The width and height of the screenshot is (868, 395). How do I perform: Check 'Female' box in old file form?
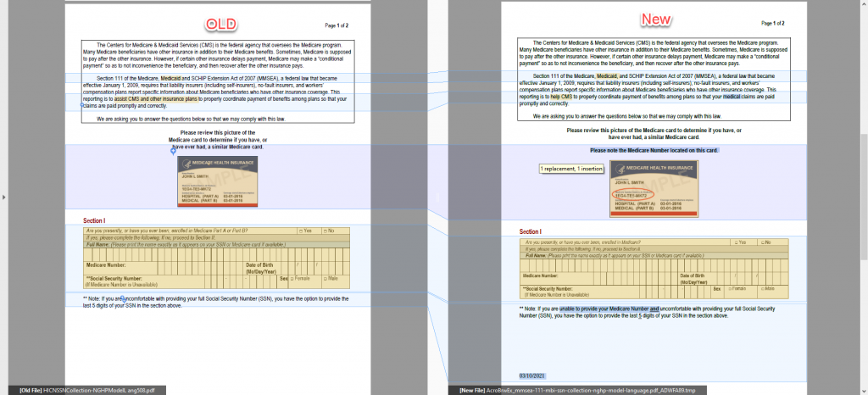tap(292, 278)
